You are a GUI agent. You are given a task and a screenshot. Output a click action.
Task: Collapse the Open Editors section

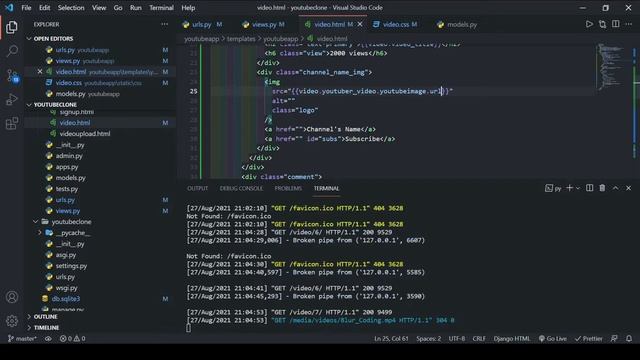53,39
